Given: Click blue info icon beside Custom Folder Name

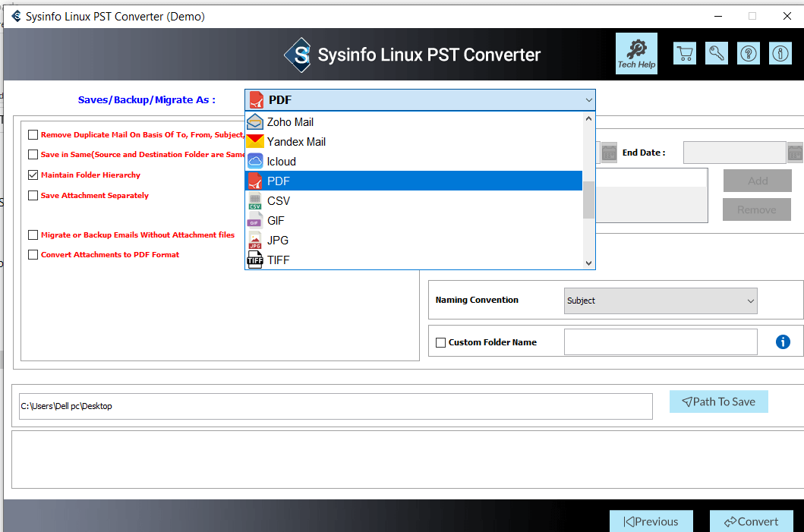Looking at the screenshot, I should 783,342.
